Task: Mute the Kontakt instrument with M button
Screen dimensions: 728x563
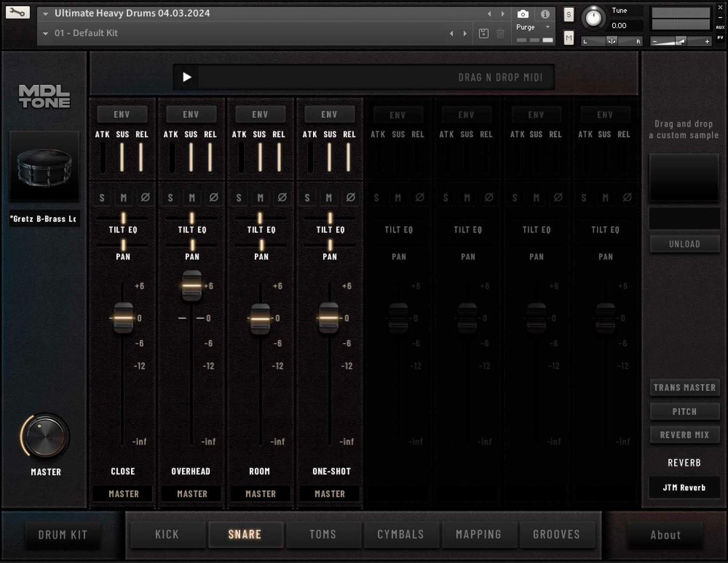Action: tap(568, 38)
